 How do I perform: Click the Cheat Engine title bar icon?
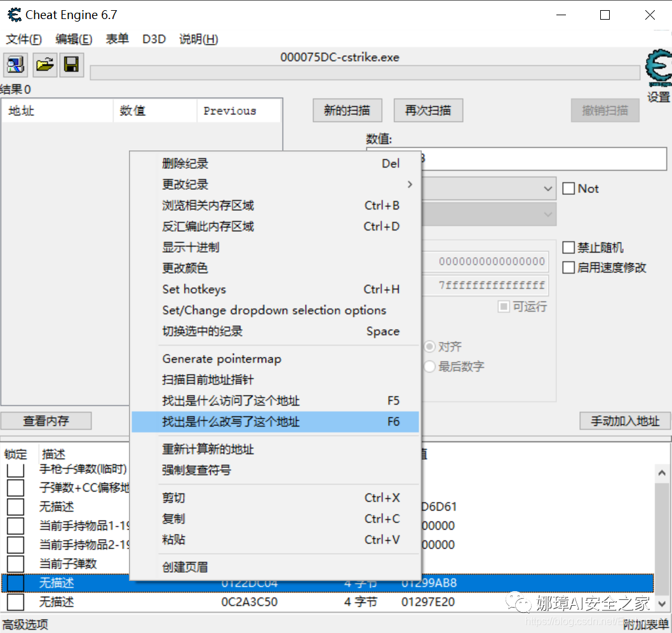(15, 15)
